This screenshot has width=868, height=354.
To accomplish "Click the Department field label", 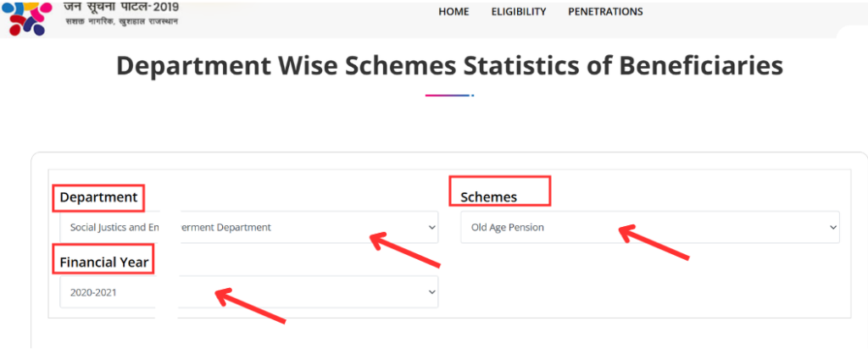I will (x=98, y=197).
